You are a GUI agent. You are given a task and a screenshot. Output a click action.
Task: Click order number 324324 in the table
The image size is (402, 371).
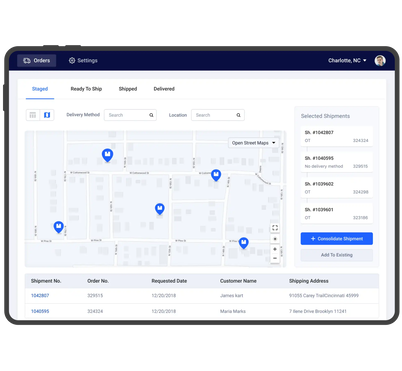(x=95, y=311)
